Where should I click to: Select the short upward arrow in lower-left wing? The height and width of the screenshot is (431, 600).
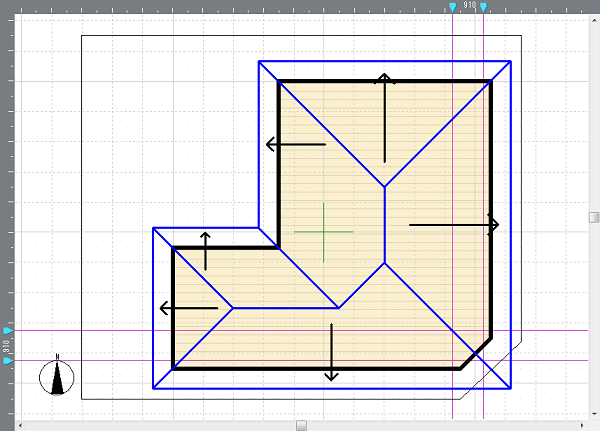point(205,251)
